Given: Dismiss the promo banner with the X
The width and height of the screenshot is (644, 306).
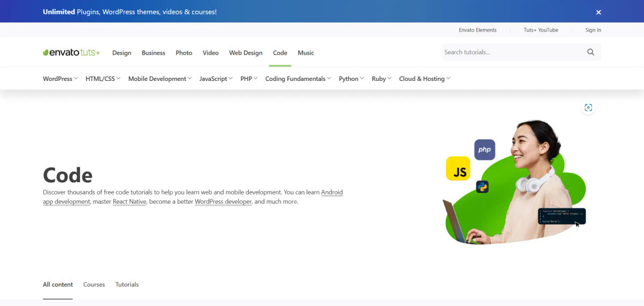Looking at the screenshot, I should coord(598,12).
